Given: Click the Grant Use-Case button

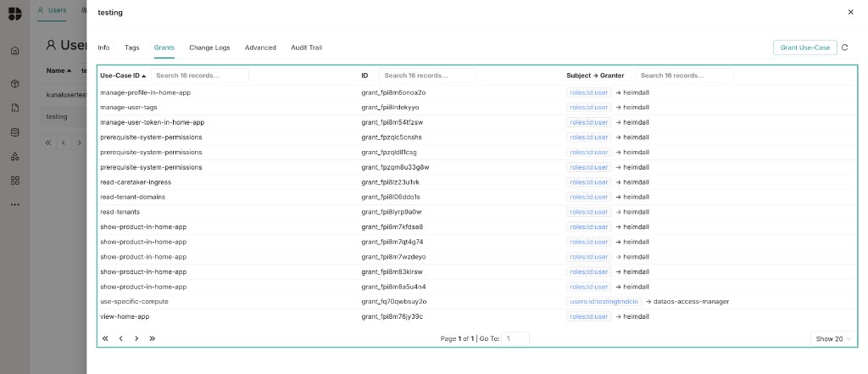Looking at the screenshot, I should tap(805, 47).
